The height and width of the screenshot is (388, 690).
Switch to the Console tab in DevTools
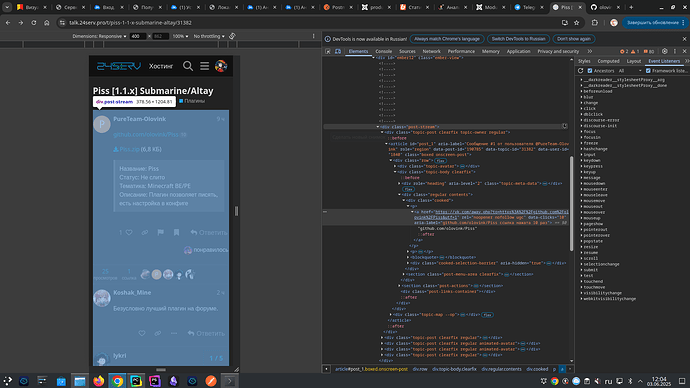point(383,51)
